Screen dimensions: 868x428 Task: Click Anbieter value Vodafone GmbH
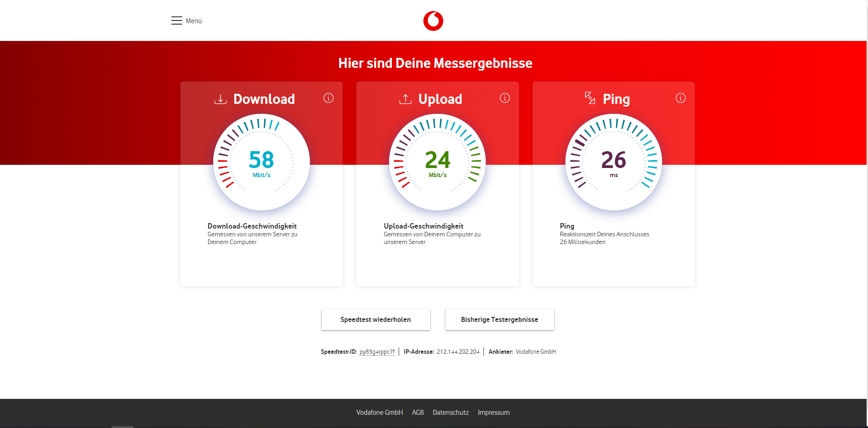[536, 352]
